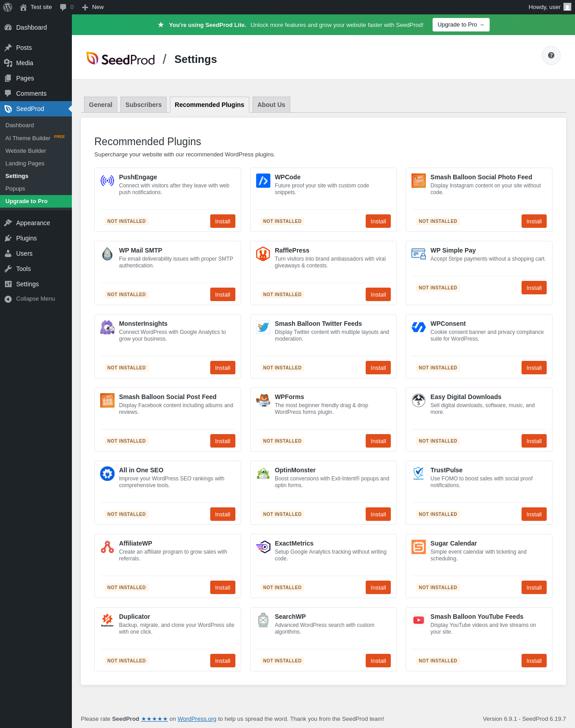Image resolution: width=575 pixels, height=728 pixels.
Task: Click the WPForms bear icon
Action: pos(263,400)
